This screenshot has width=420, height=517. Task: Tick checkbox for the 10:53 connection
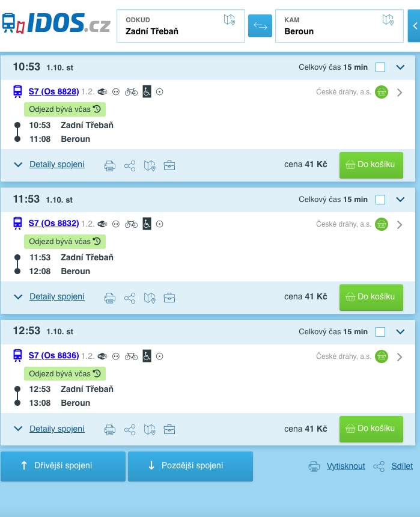pyautogui.click(x=380, y=67)
